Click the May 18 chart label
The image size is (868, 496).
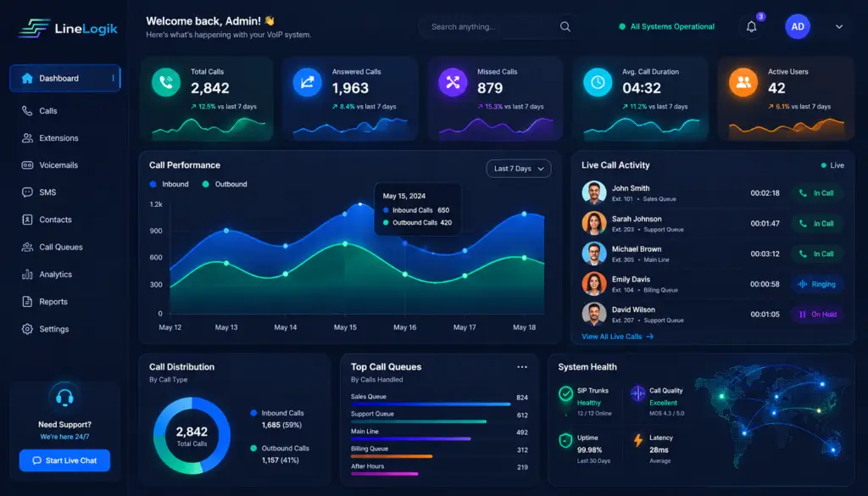coord(524,327)
